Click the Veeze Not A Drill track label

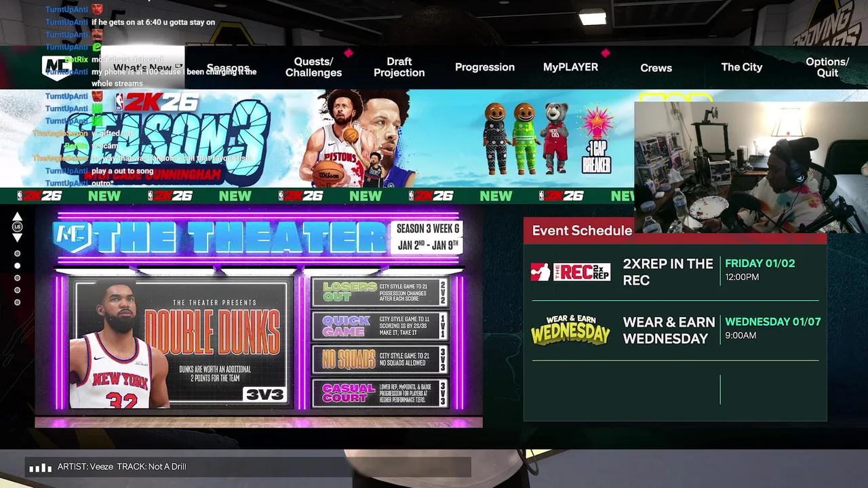[122, 466]
